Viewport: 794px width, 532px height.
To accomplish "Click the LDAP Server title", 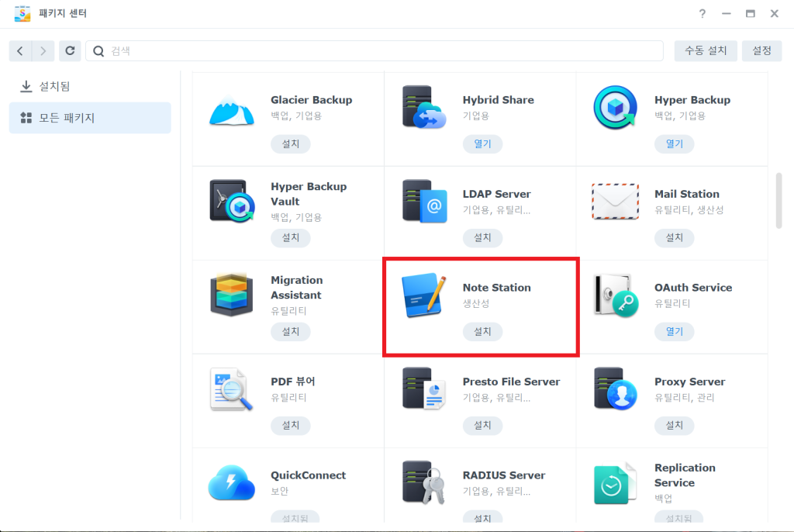I will (497, 194).
